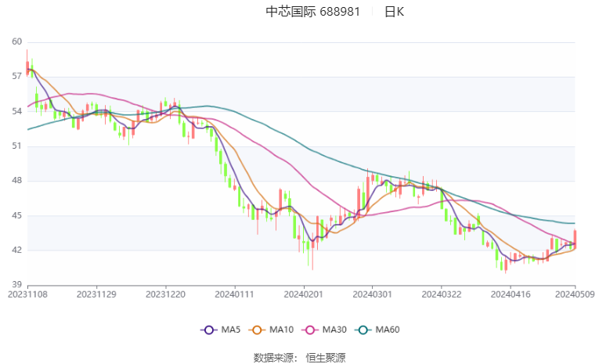This screenshot has height=364, width=599.
Task: Toggle the MA10 legend marker
Action: [x=257, y=330]
